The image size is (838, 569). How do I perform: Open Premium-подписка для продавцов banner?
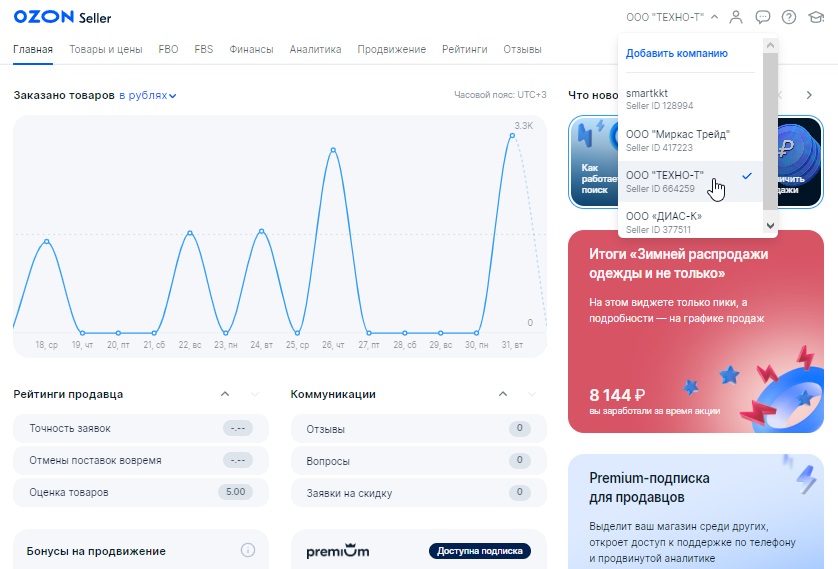[x=696, y=512]
